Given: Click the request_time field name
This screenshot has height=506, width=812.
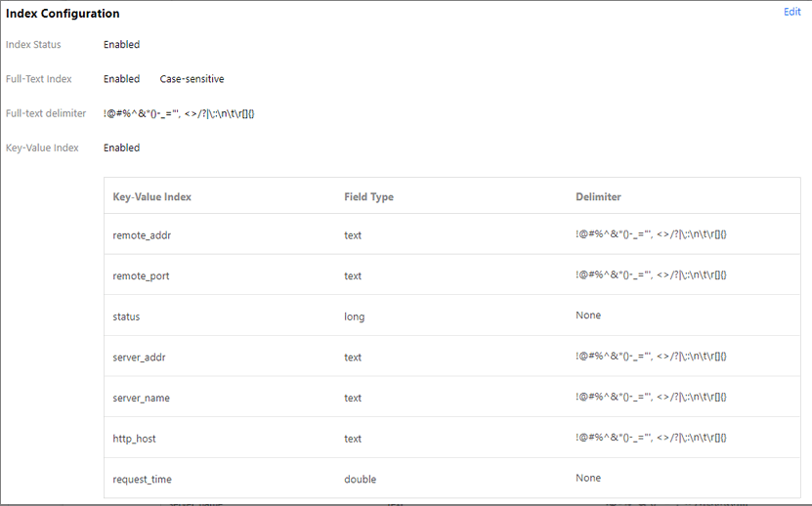Looking at the screenshot, I should point(142,480).
